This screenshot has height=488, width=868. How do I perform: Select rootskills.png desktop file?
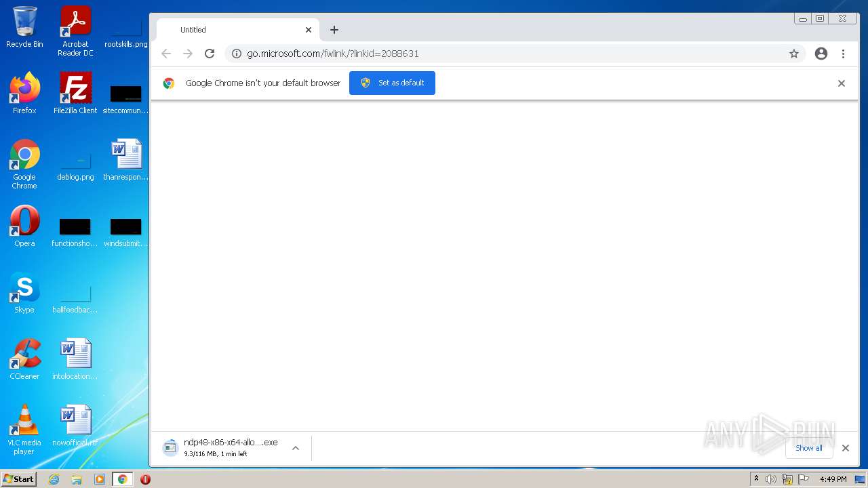pyautogui.click(x=126, y=33)
